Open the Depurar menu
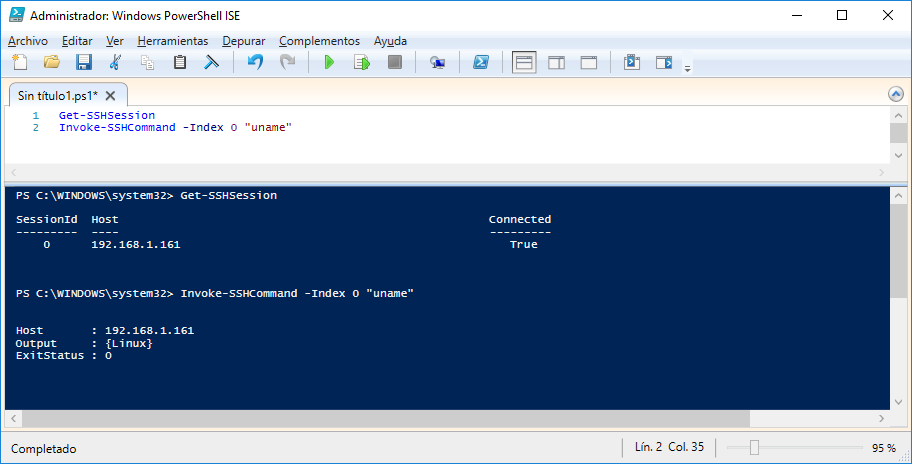The image size is (912, 464). pos(244,41)
